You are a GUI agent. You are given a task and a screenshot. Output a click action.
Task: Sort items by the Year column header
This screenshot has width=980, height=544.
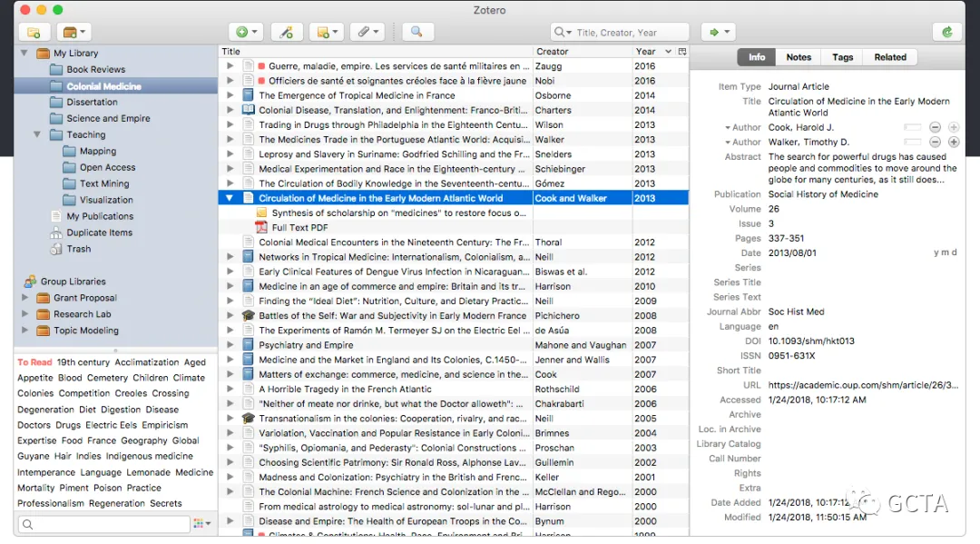[653, 51]
